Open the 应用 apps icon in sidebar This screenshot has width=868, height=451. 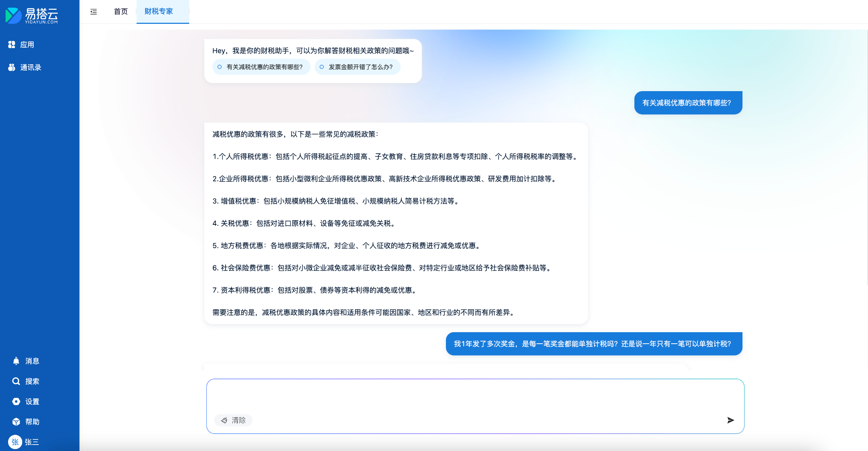coord(12,45)
